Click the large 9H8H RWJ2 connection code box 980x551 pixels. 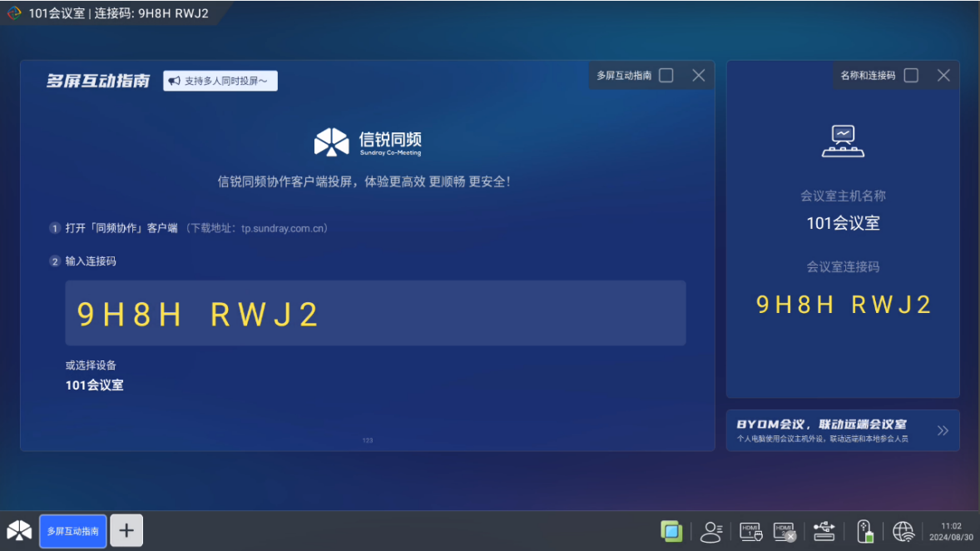point(376,313)
